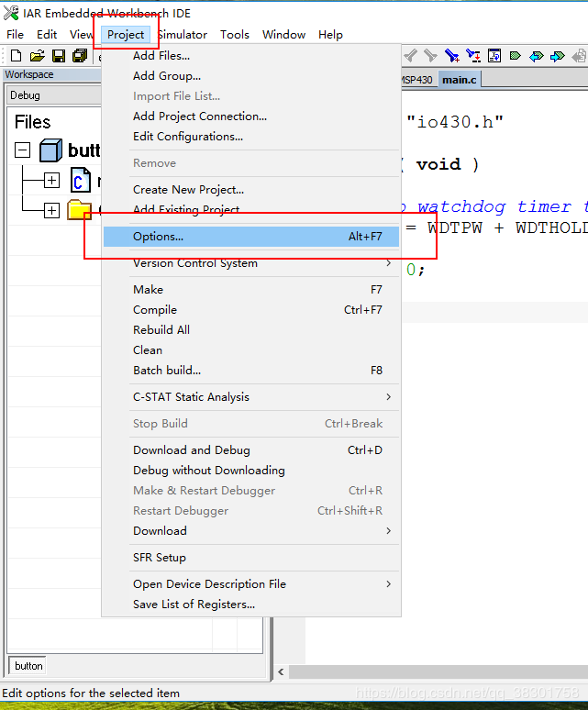Choose Rebuild All menu entry

251,330
